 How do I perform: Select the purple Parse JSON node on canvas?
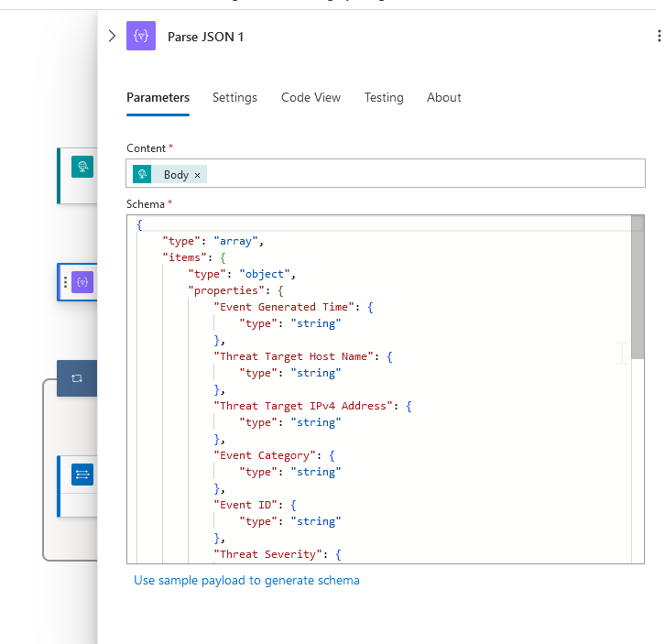coord(83,282)
